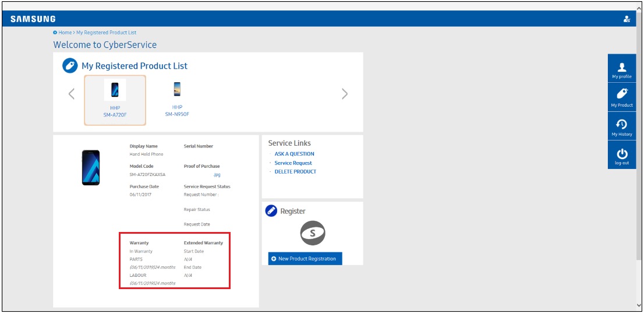Click the Welcome to CyberService heading
Viewport: 644px width, 313px height.
tap(105, 45)
